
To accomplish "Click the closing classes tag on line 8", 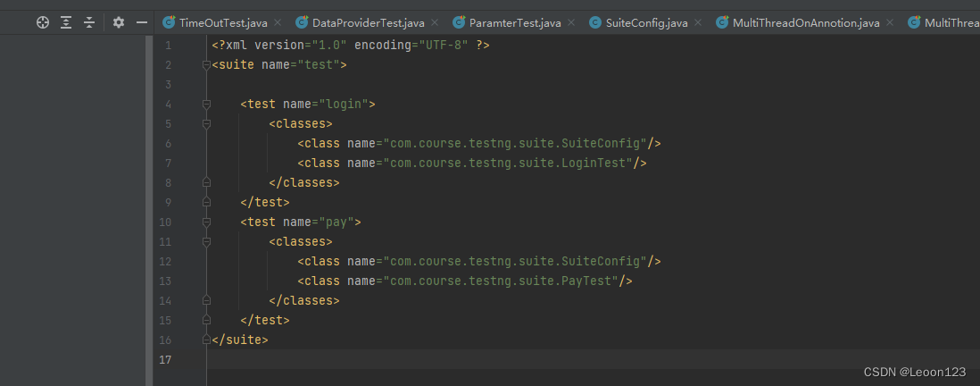I will tap(304, 182).
